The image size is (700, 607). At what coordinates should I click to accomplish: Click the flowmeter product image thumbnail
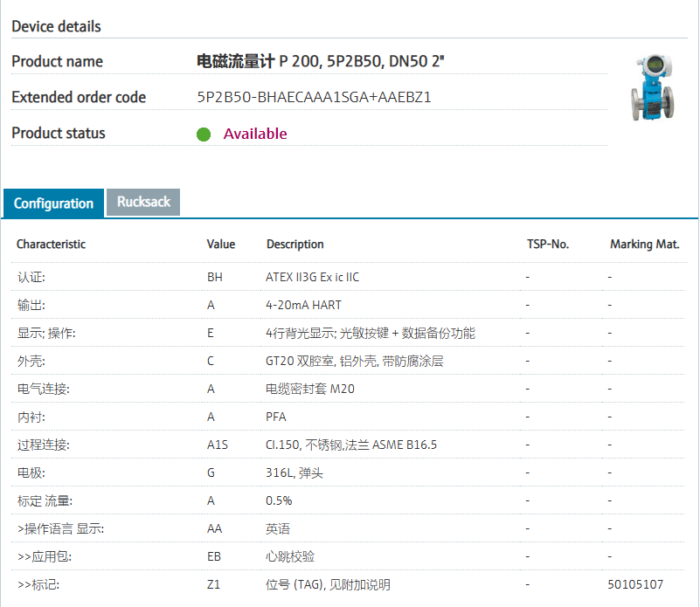pyautogui.click(x=653, y=87)
